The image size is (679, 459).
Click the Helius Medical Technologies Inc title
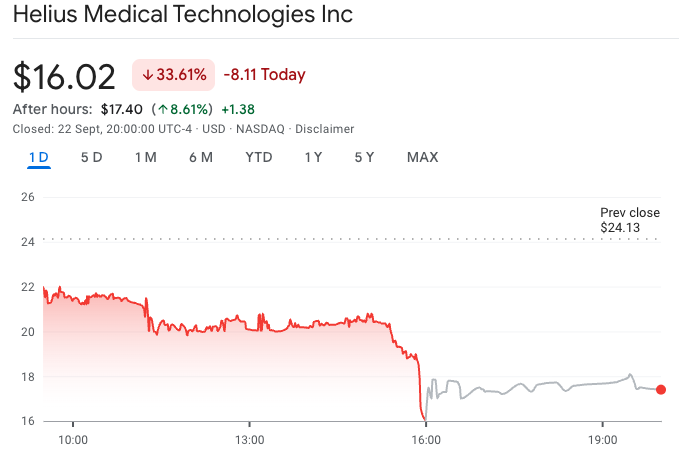point(183,17)
